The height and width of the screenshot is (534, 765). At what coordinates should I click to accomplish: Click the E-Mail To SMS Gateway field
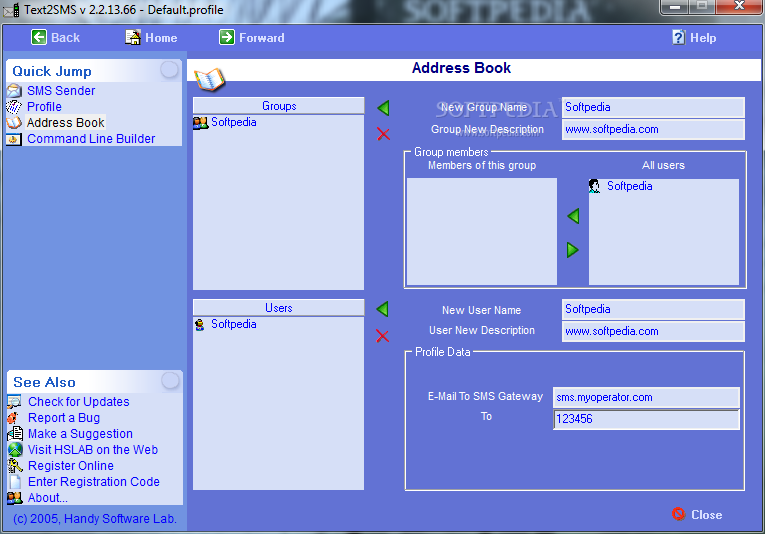coord(646,397)
